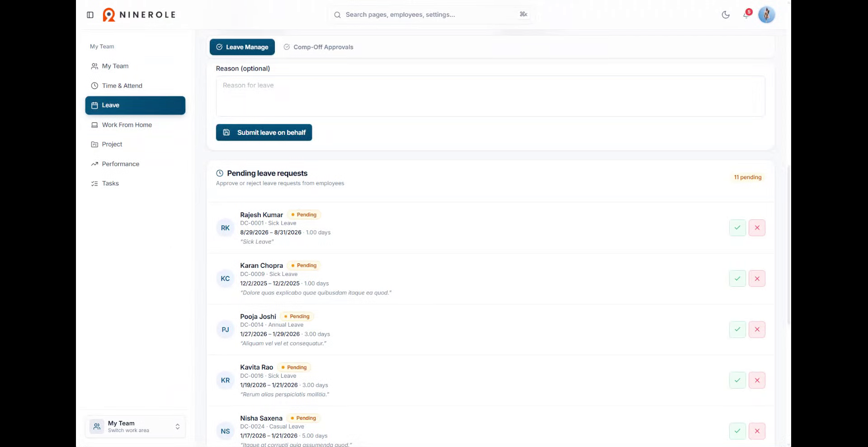Open Time & Attend in sidebar
This screenshot has height=447, width=868.
tap(135, 86)
